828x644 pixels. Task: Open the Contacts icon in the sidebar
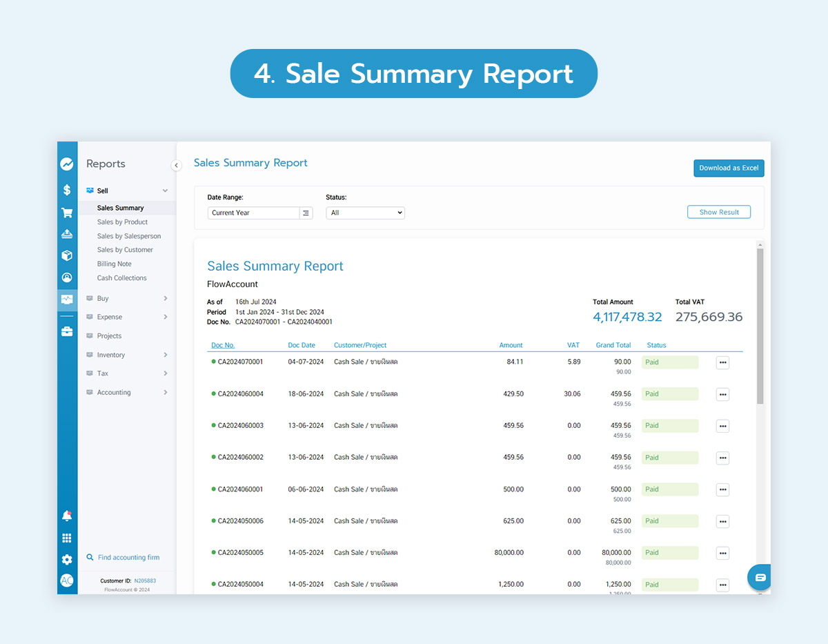pos(67,277)
